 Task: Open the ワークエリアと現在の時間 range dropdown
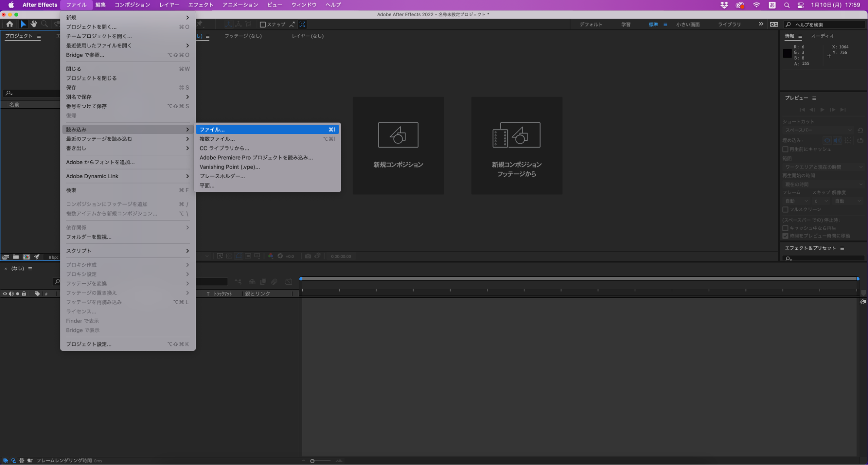point(823,167)
